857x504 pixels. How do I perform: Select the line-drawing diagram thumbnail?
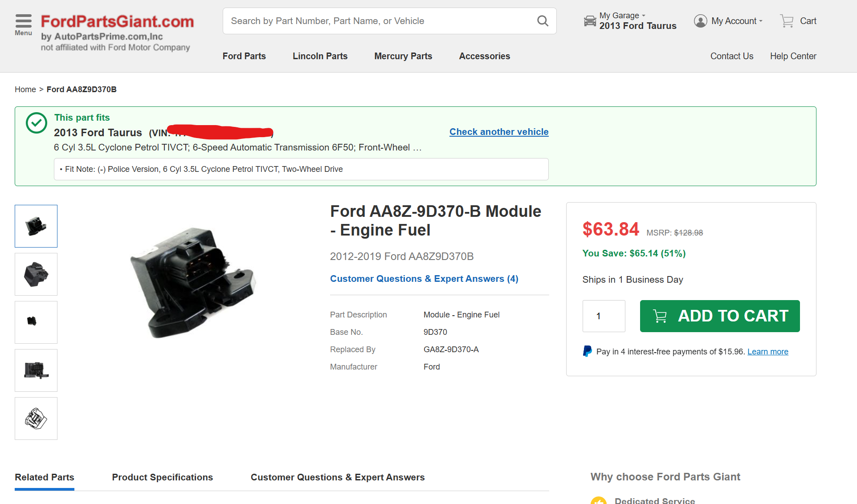[x=36, y=419]
